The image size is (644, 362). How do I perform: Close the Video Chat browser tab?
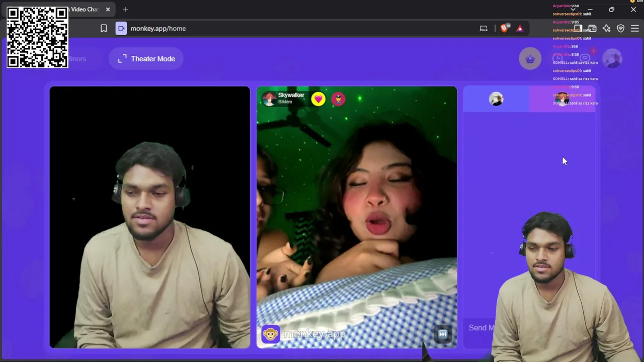pyautogui.click(x=108, y=10)
